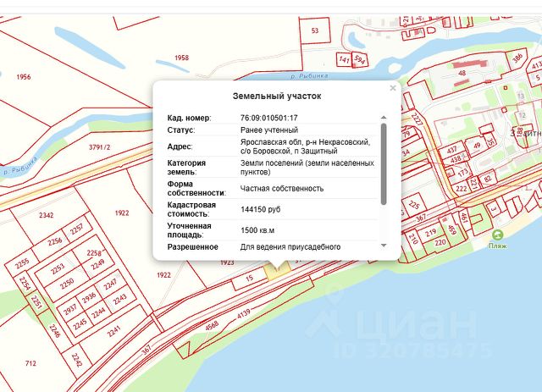Click the popup scroll down arrow
Viewport: 542px width, 392px height.
click(x=384, y=246)
